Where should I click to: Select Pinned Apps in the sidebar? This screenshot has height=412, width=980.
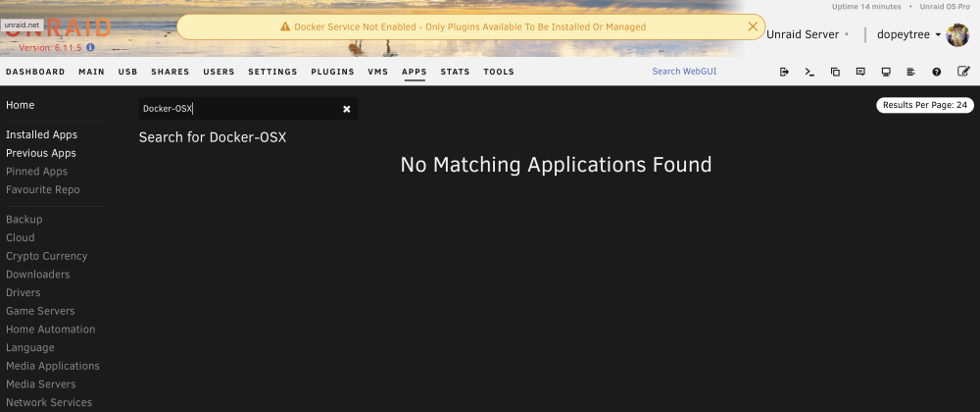pos(37,172)
